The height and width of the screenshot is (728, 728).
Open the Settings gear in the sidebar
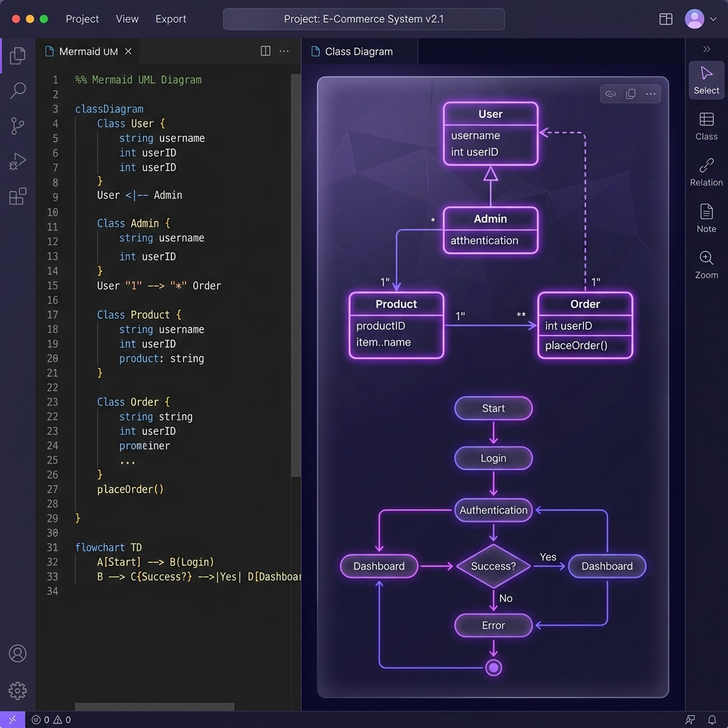[18, 690]
